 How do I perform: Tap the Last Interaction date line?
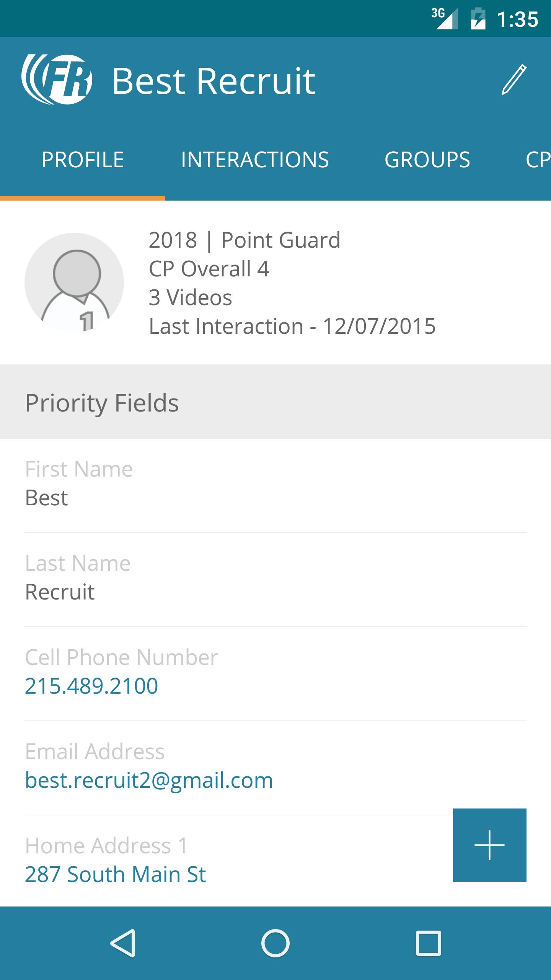[x=292, y=326]
